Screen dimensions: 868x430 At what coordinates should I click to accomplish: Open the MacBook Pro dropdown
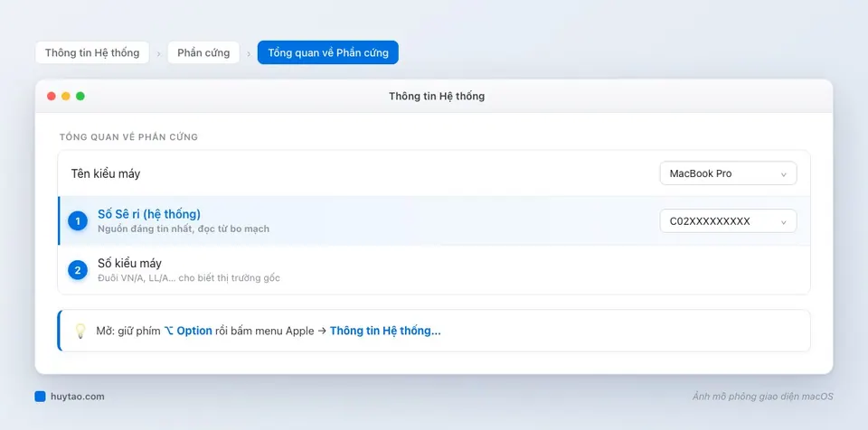tap(728, 173)
